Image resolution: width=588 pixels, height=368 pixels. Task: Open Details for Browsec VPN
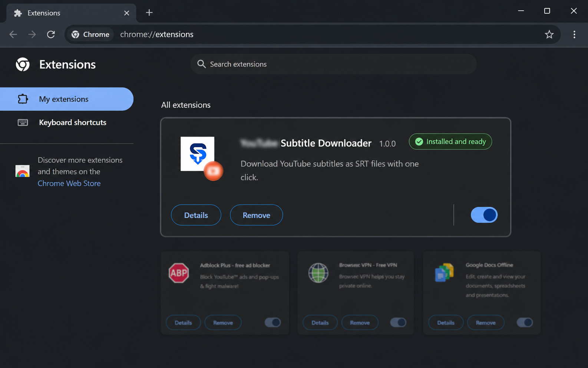[320, 323]
